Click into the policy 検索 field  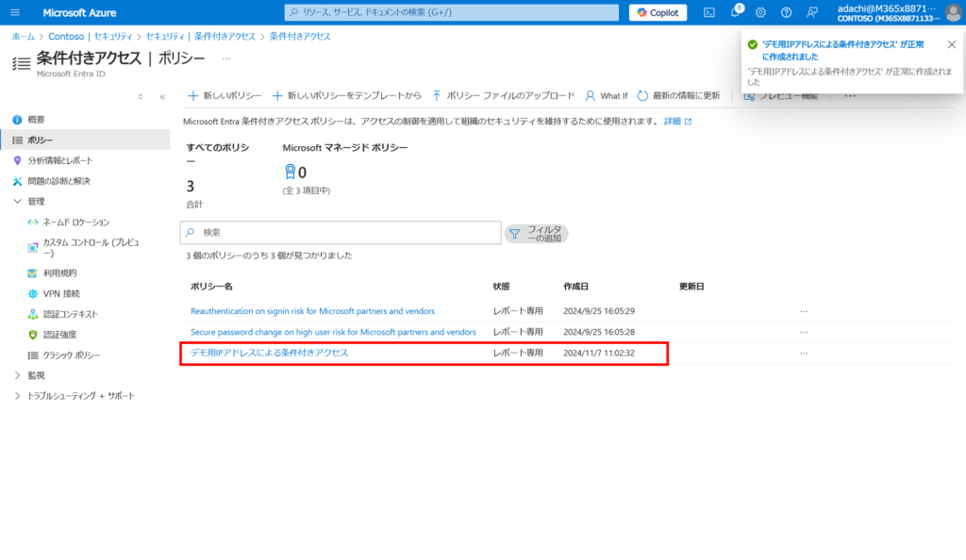click(341, 233)
